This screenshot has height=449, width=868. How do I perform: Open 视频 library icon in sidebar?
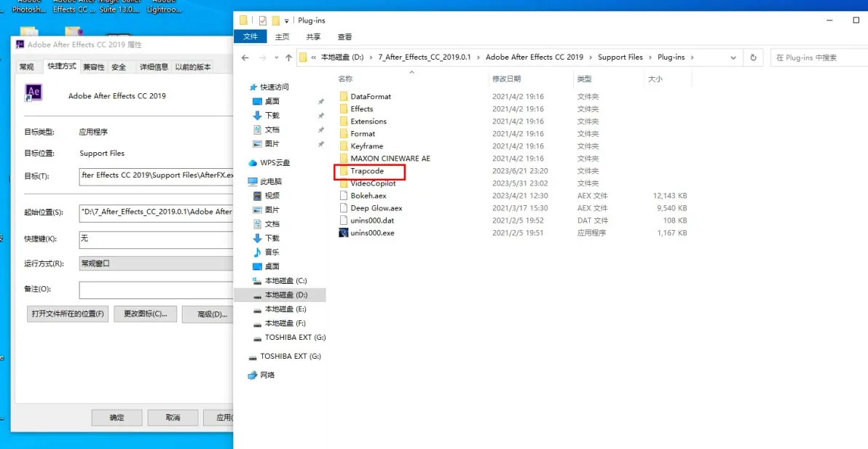(x=257, y=196)
